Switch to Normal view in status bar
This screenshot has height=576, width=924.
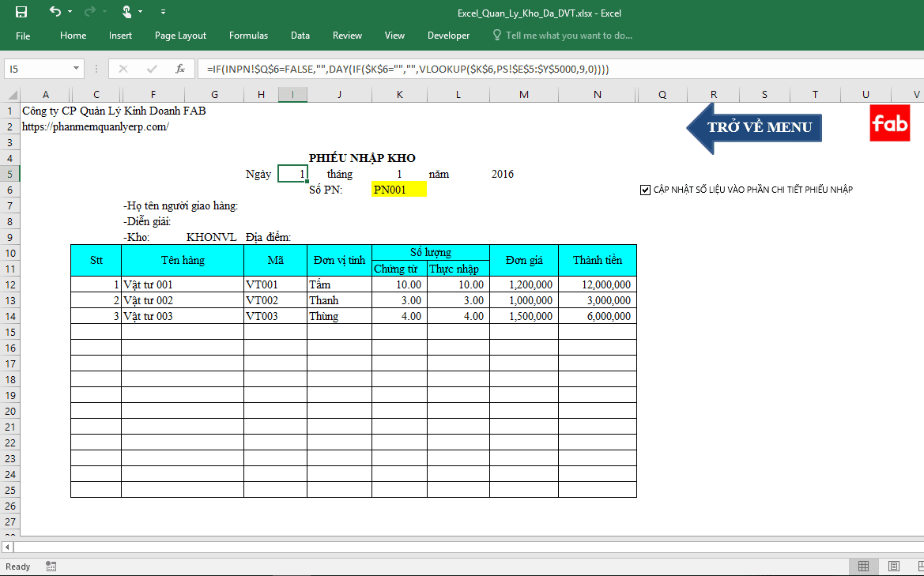[864, 566]
